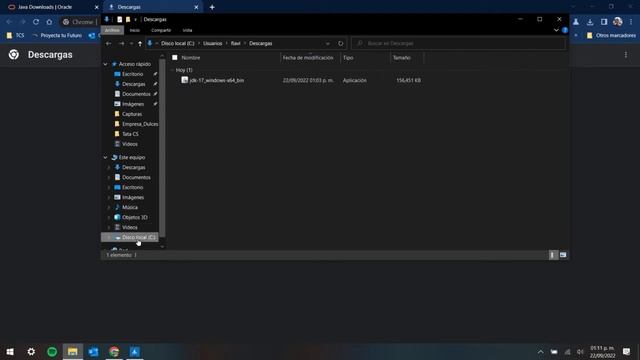Image resolution: width=640 pixels, height=360 pixels.
Task: Open Chrome three-dot menu
Action: click(x=631, y=22)
